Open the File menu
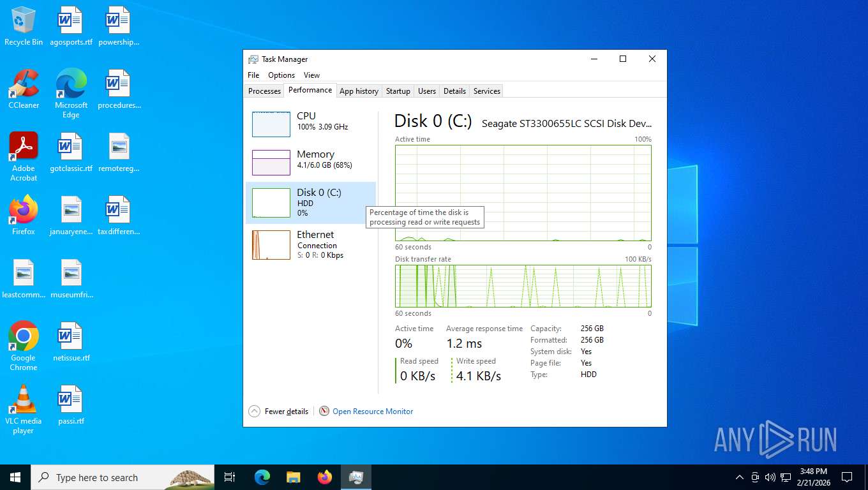Screen dimensions: 868x490 [x=253, y=75]
